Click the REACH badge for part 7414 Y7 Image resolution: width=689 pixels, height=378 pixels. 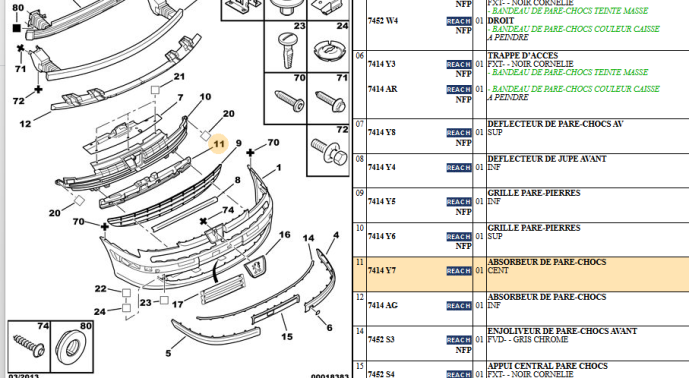[x=459, y=271]
